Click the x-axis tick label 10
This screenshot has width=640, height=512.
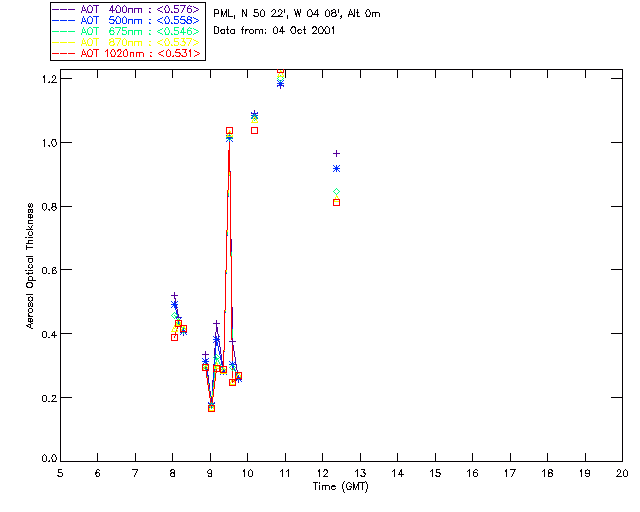click(x=247, y=473)
